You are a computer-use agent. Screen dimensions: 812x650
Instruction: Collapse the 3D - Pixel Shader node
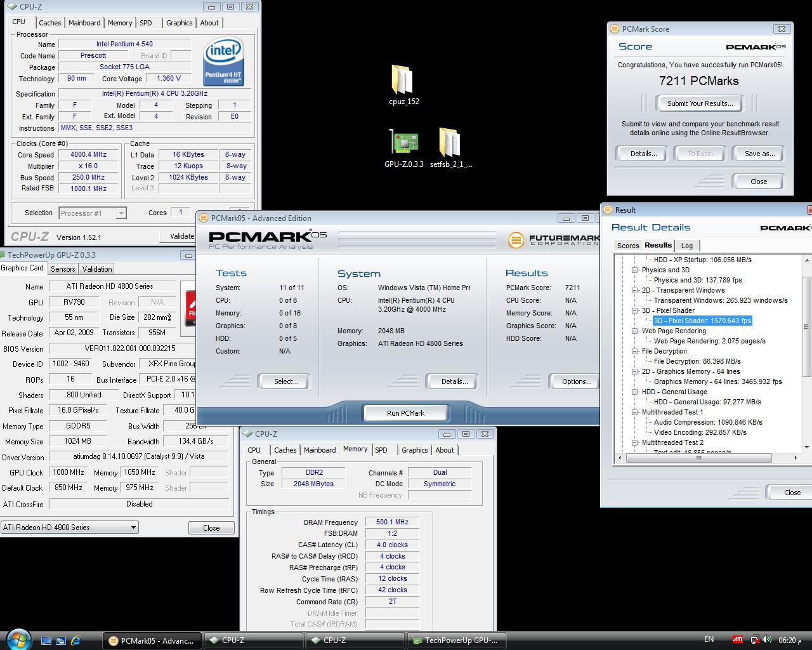tap(635, 310)
